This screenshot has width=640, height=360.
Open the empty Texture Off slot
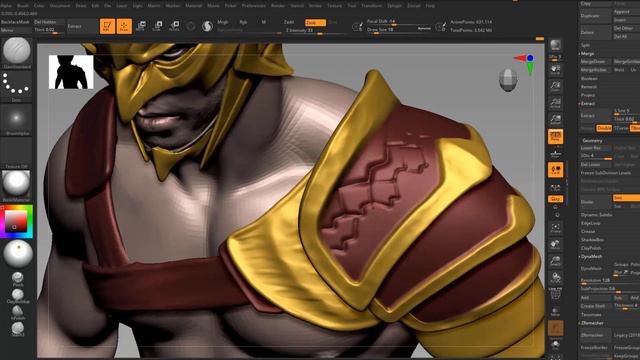point(17,152)
